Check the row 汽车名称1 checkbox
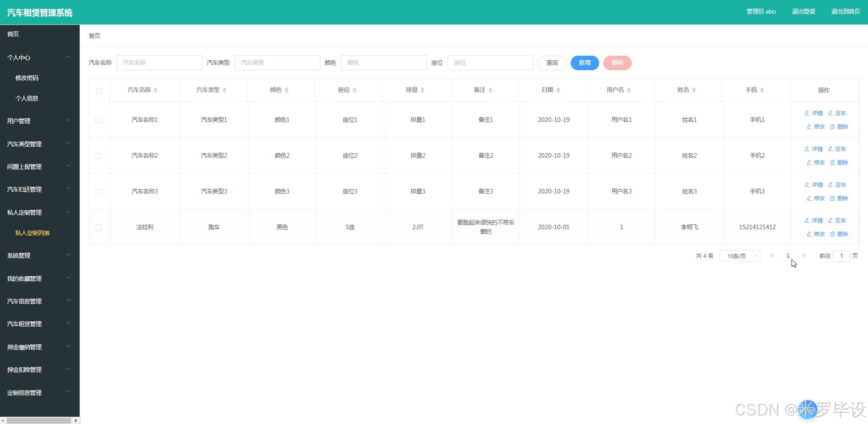Screen dimensions: 868x424 (98, 120)
